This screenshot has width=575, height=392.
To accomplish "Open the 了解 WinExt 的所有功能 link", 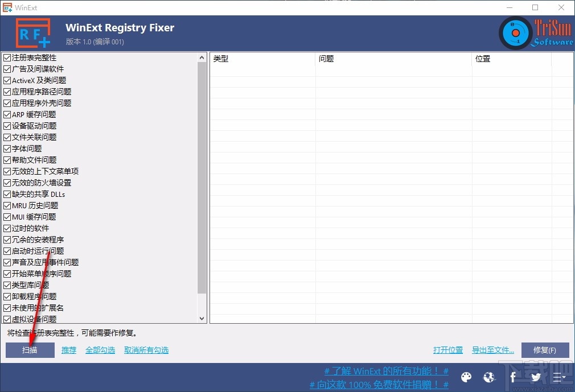I will pyautogui.click(x=385, y=370).
